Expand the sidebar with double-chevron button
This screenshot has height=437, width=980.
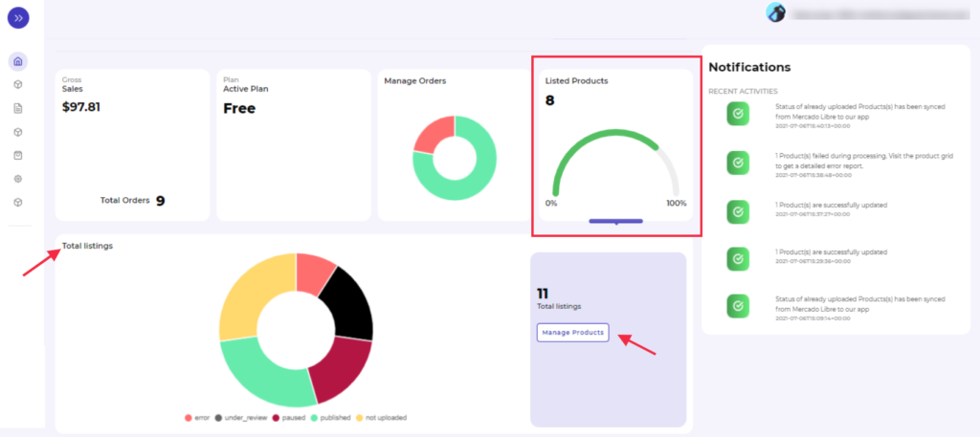click(x=18, y=17)
